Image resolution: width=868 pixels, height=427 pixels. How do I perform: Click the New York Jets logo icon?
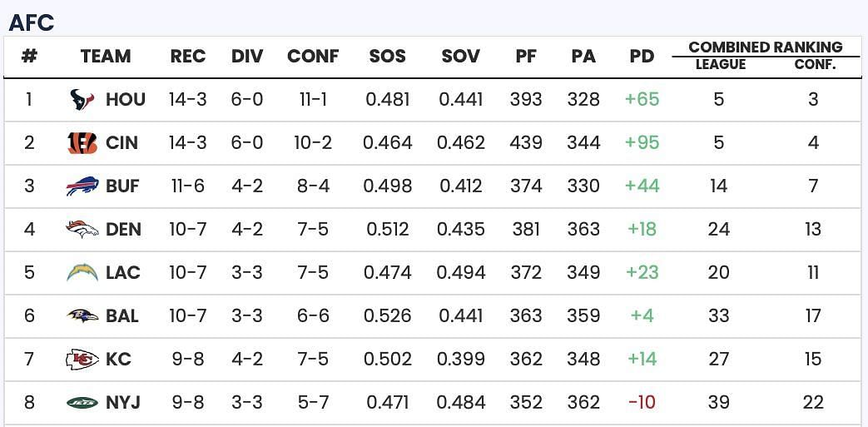82,403
